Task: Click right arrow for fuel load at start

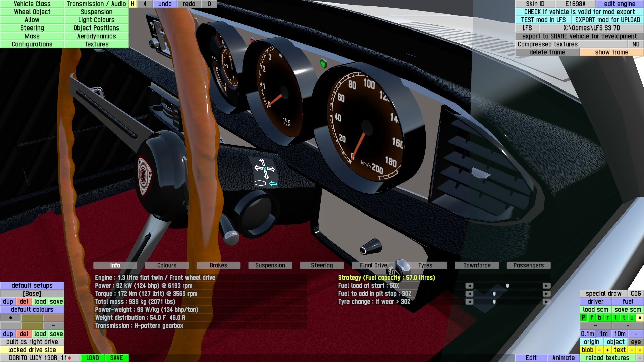Action: [x=546, y=286]
